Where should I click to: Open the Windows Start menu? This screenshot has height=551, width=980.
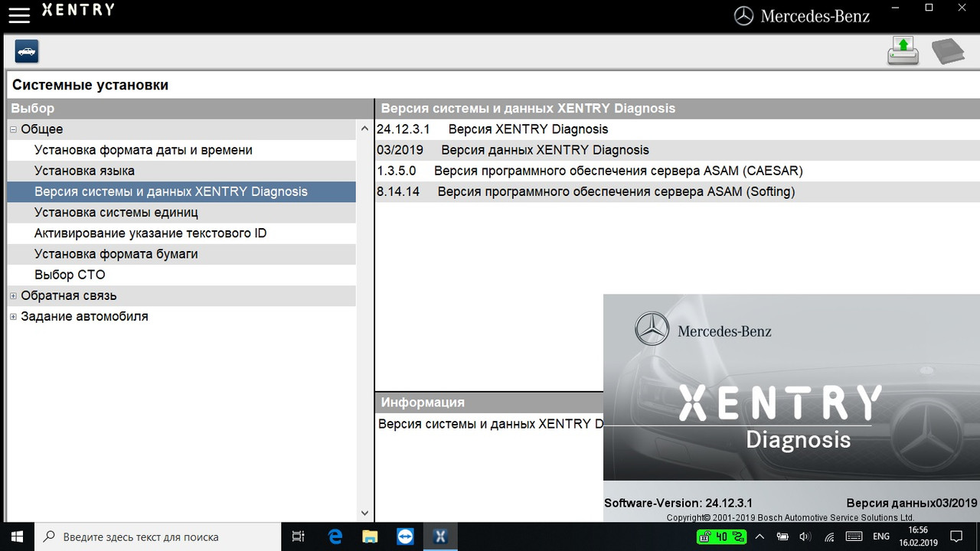(x=17, y=536)
